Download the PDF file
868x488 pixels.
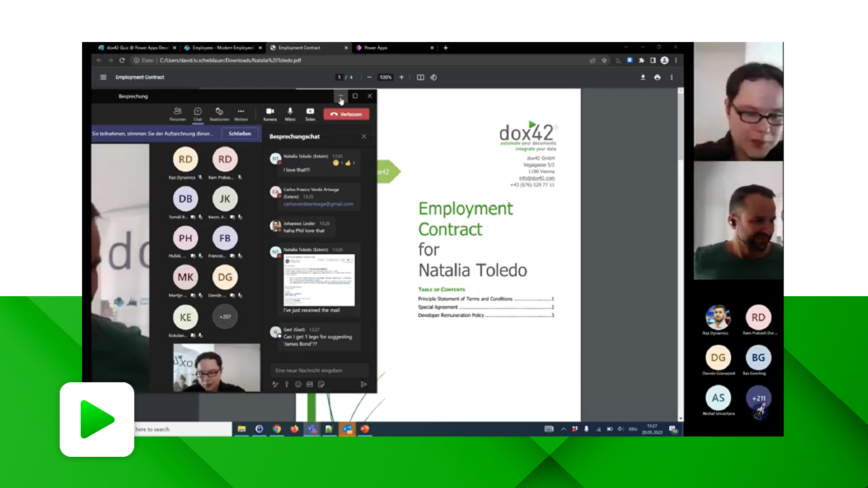[643, 77]
